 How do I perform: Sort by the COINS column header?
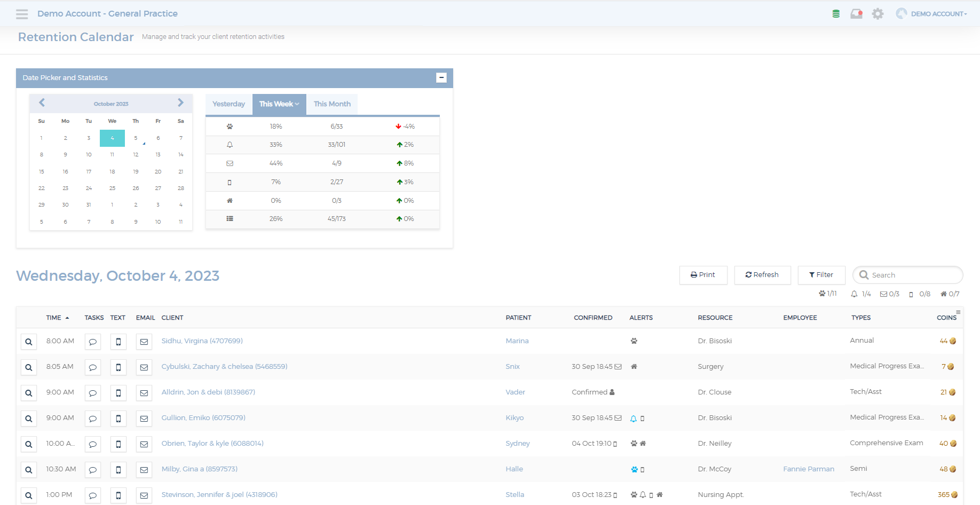[x=946, y=318]
